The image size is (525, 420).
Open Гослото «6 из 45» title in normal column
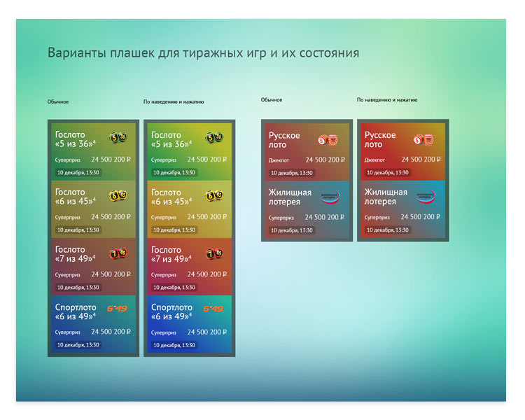[75, 197]
